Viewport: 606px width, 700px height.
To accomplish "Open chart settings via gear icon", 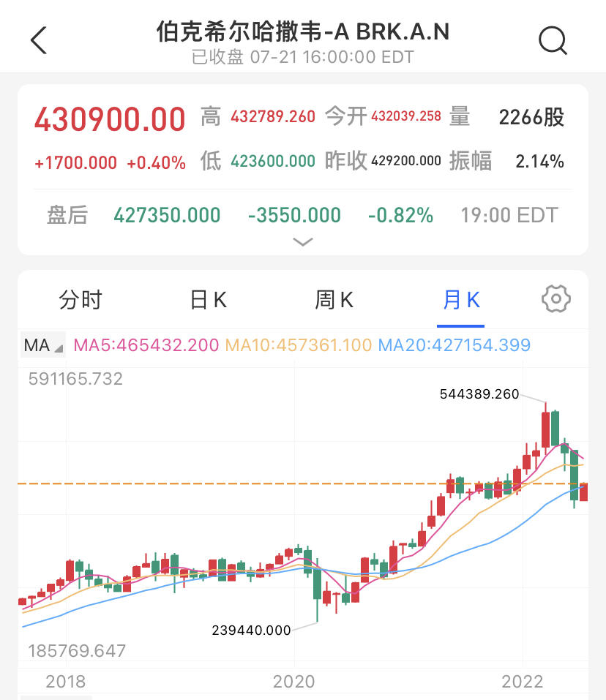I will tap(556, 299).
